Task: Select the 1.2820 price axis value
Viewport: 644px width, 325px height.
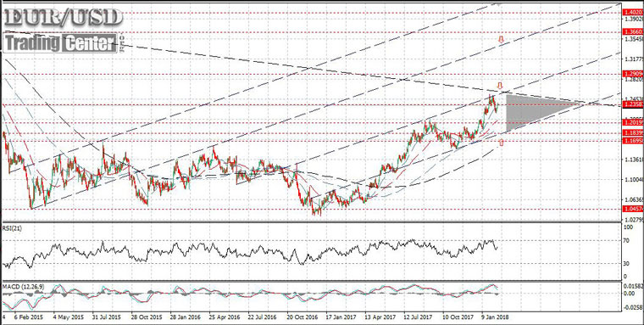Action: tap(634, 80)
